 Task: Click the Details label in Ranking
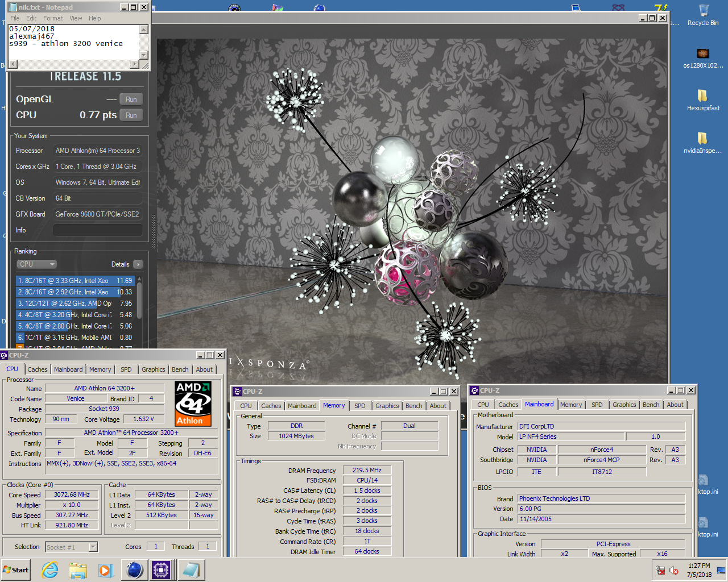[x=121, y=264]
